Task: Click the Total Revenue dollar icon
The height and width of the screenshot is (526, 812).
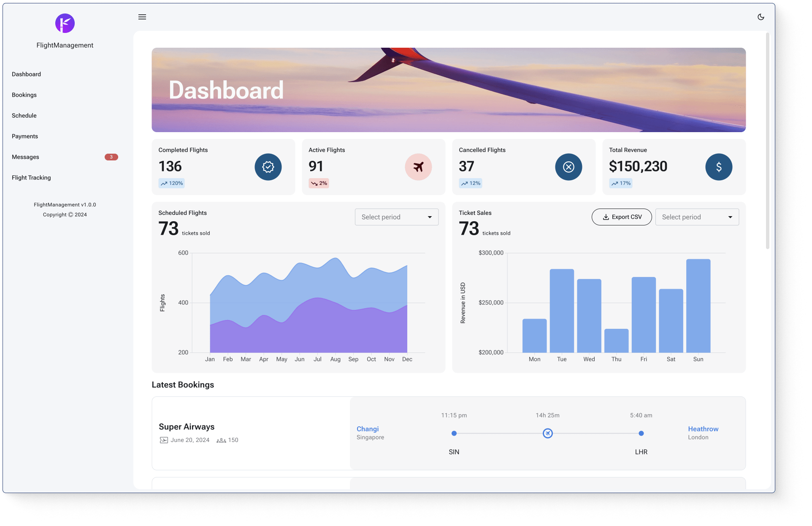Action: [x=719, y=167]
